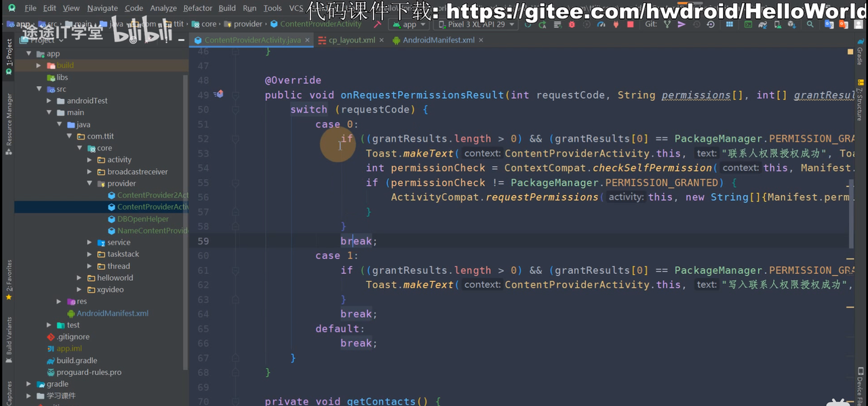Click the Debug app bug icon
This screenshot has width=868, height=406.
(572, 24)
